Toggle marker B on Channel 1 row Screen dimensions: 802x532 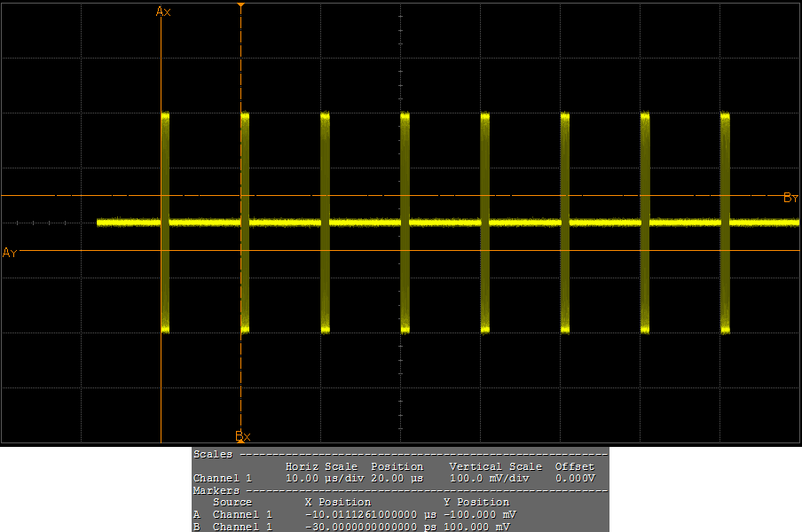194,526
